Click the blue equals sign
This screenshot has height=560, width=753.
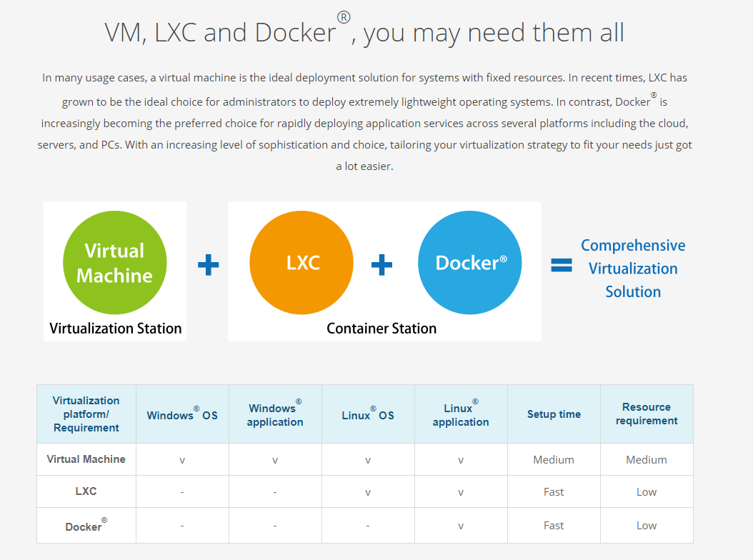click(x=562, y=265)
